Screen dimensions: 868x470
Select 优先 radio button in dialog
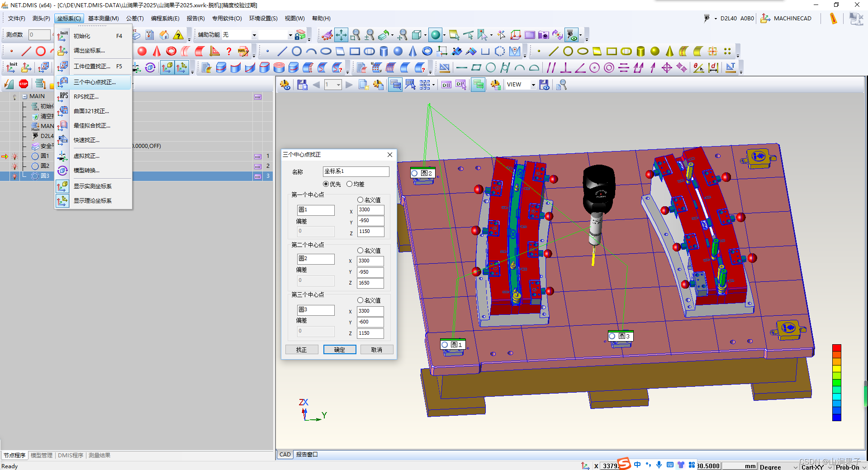coord(326,184)
